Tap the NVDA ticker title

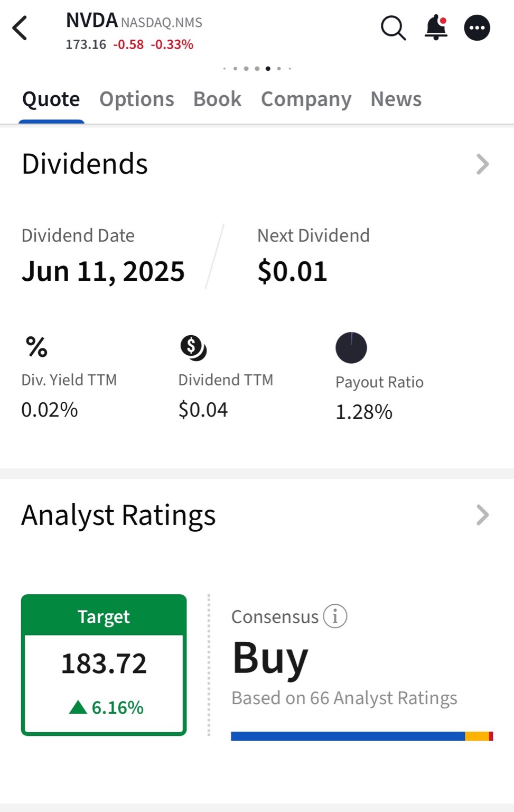[x=91, y=21]
